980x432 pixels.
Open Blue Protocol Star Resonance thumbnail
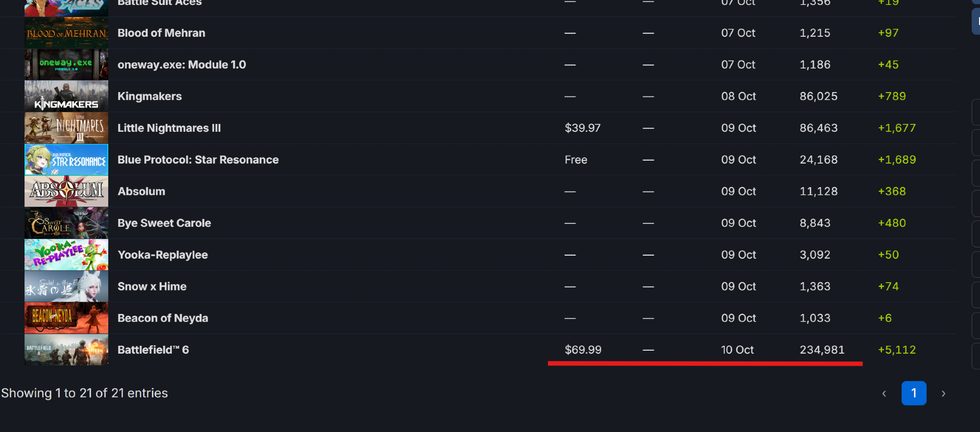[66, 160]
